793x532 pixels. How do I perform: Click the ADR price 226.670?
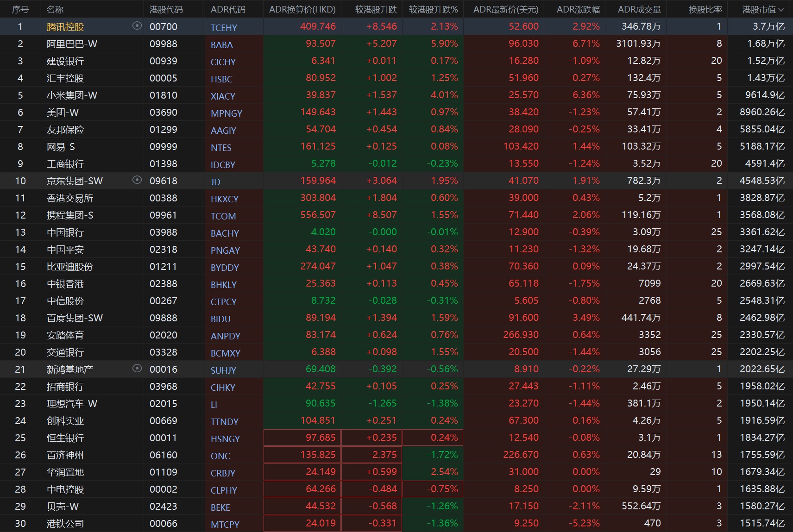(521, 455)
